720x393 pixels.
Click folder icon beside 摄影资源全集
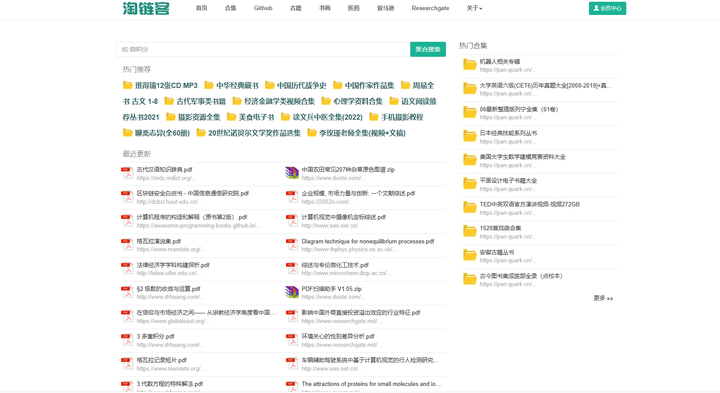coord(171,117)
